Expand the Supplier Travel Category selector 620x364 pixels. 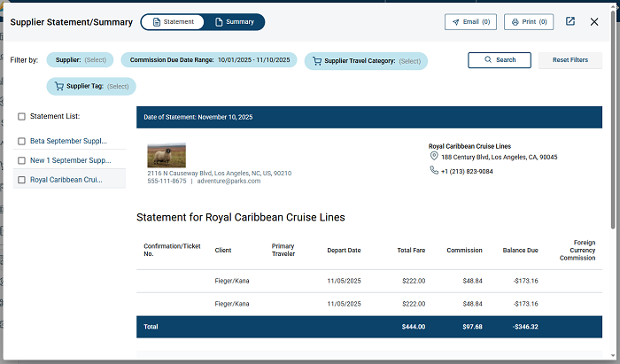click(x=366, y=61)
